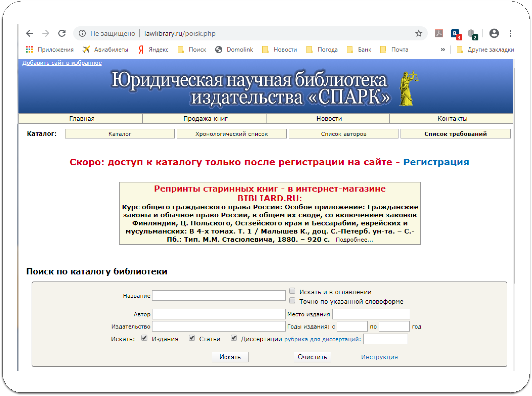
Task: Expand hidden bookmarks with the » chevron
Action: tap(443, 50)
